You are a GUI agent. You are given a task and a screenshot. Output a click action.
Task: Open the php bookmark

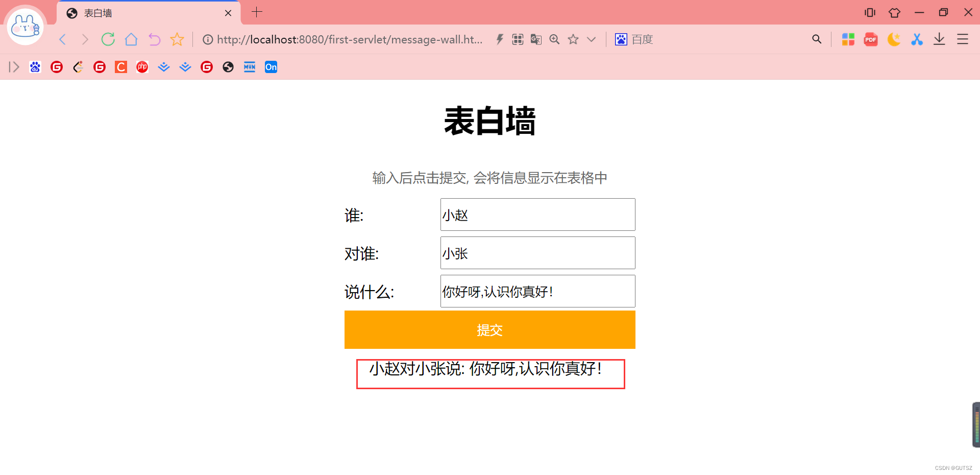tap(142, 67)
